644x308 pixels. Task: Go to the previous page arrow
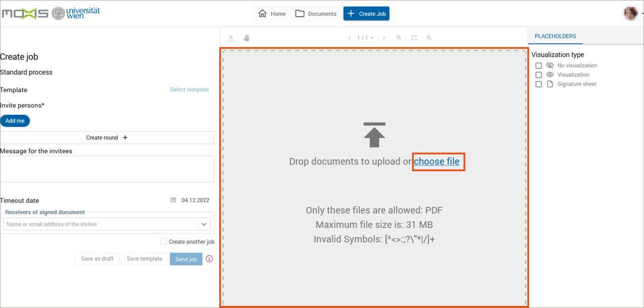coord(350,38)
